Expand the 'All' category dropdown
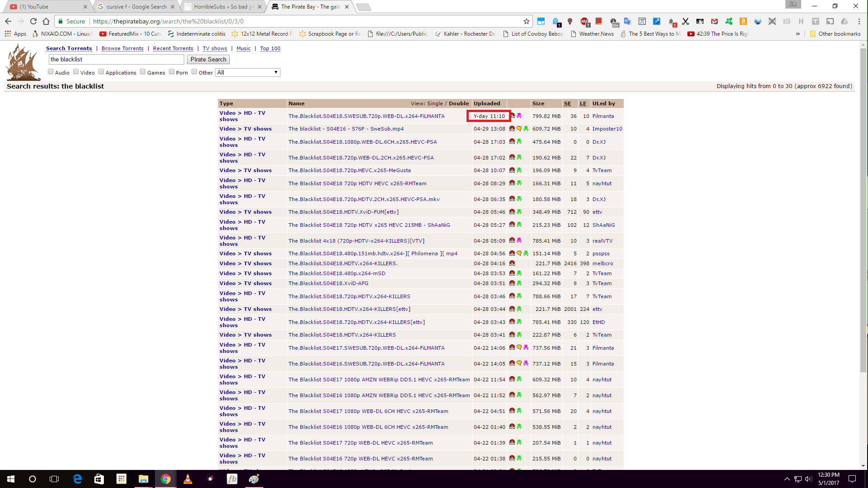Viewport: 868px width, 488px height. coord(247,72)
